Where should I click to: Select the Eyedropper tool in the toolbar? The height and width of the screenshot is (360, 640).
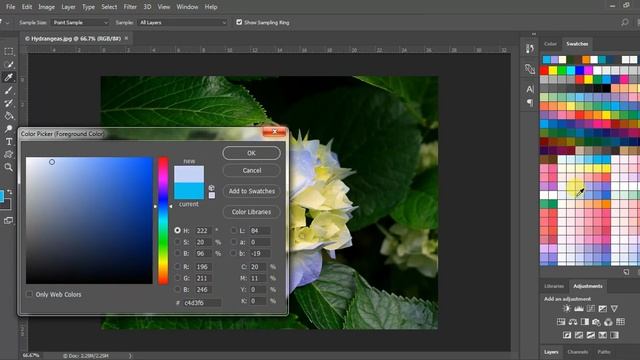point(9,78)
